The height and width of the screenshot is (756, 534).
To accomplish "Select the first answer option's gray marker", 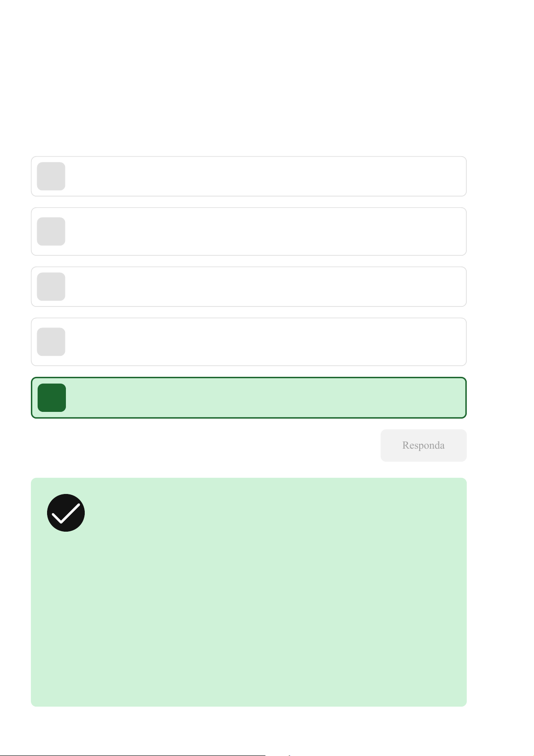I will pyautogui.click(x=51, y=176).
